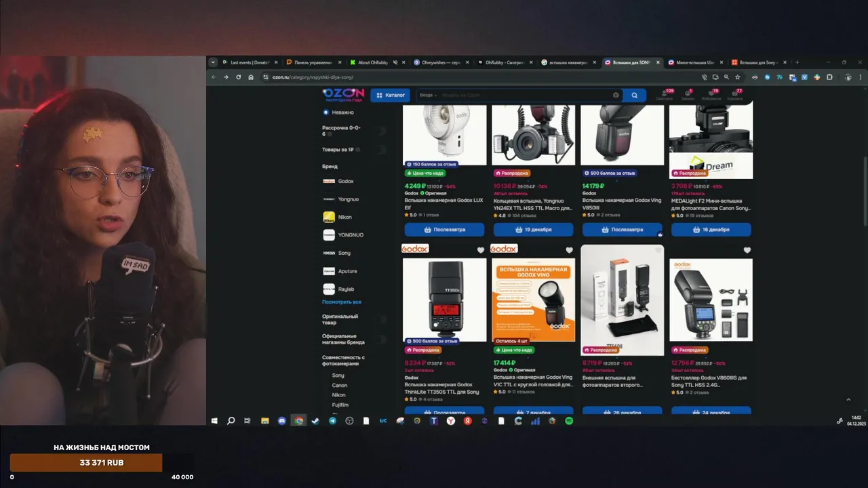The image size is (868, 488).
Task: Click the camera image-search icon in search bar
Action: [x=616, y=96]
